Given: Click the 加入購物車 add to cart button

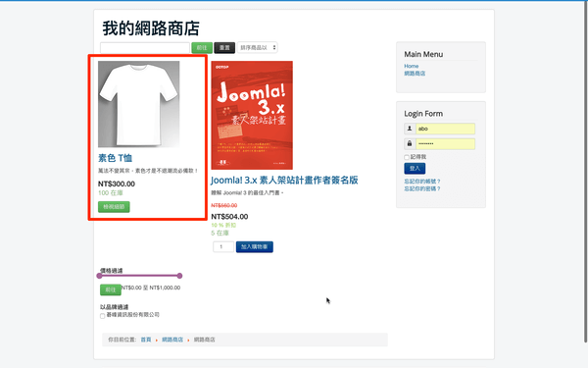Looking at the screenshot, I should tap(254, 246).
